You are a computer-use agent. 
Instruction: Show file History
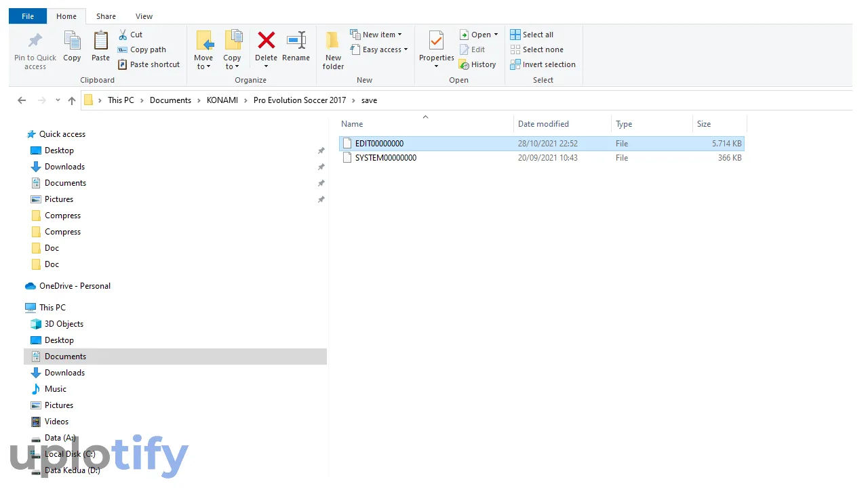[477, 64]
